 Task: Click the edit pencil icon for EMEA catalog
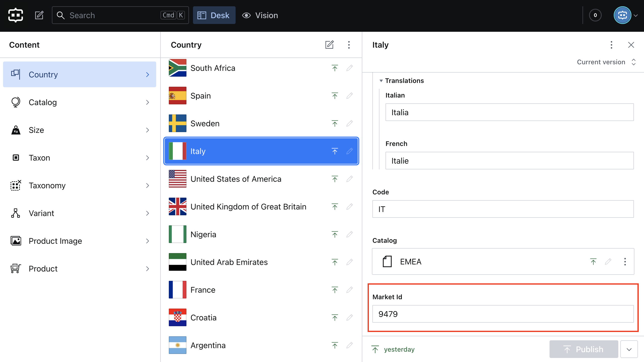608,262
